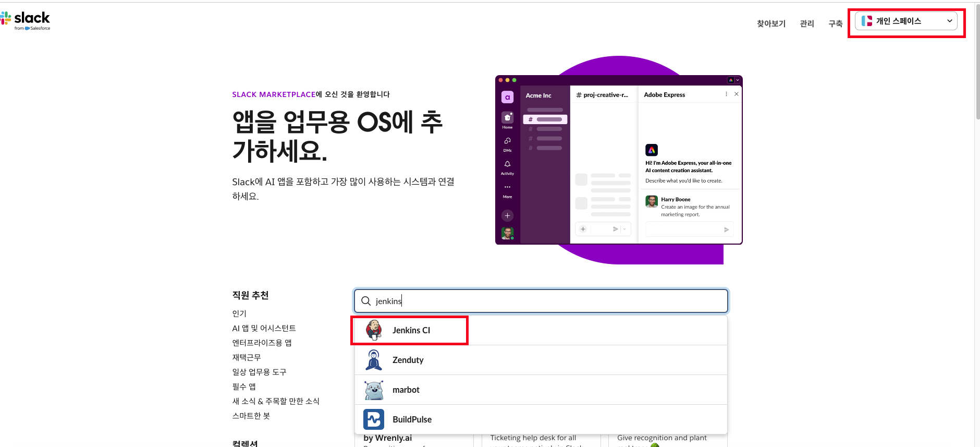This screenshot has width=980, height=447.
Task: Open the 찾아보기 menu
Action: pyautogui.click(x=771, y=23)
